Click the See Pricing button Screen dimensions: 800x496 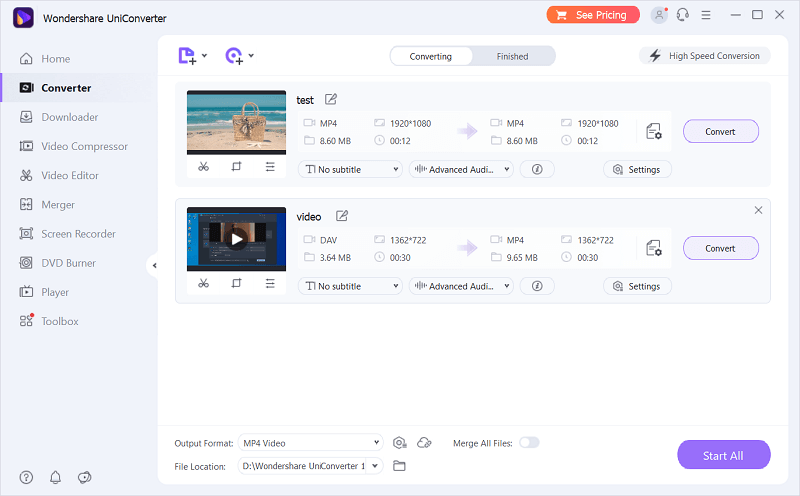tap(593, 15)
